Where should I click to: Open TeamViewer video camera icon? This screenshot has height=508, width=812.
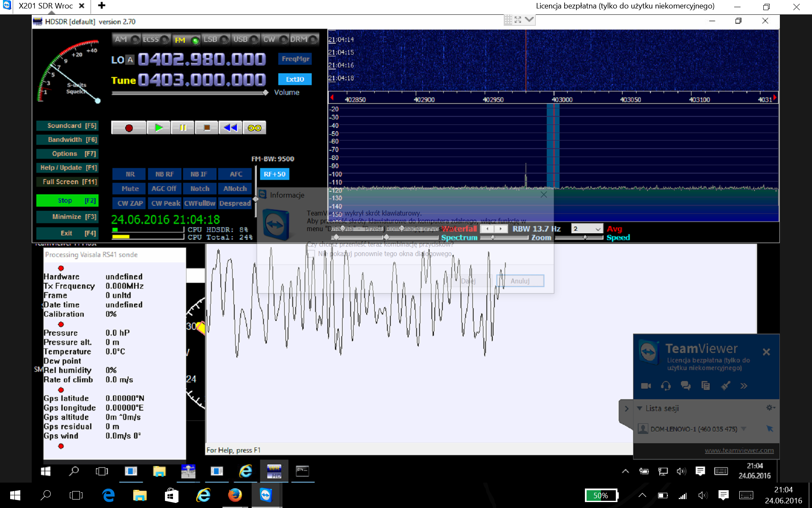click(x=646, y=386)
